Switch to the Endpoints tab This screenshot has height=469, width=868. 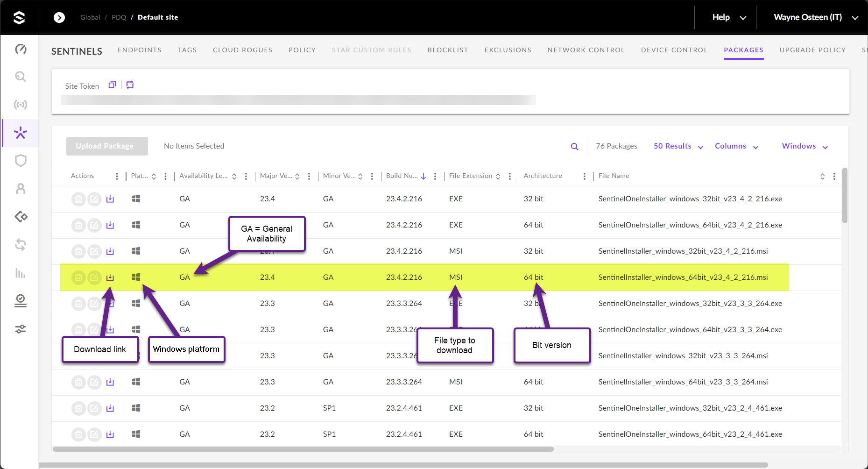tap(140, 50)
